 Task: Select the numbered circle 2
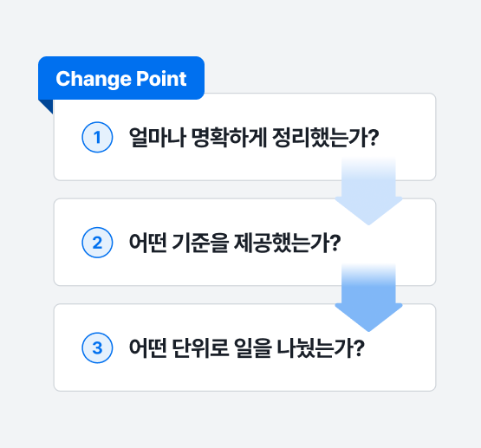coord(97,243)
